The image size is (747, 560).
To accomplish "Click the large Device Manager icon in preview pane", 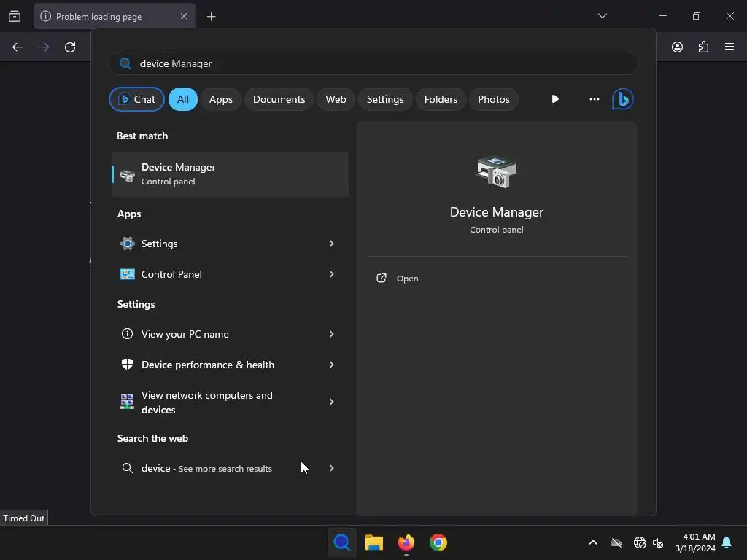I will click(496, 172).
